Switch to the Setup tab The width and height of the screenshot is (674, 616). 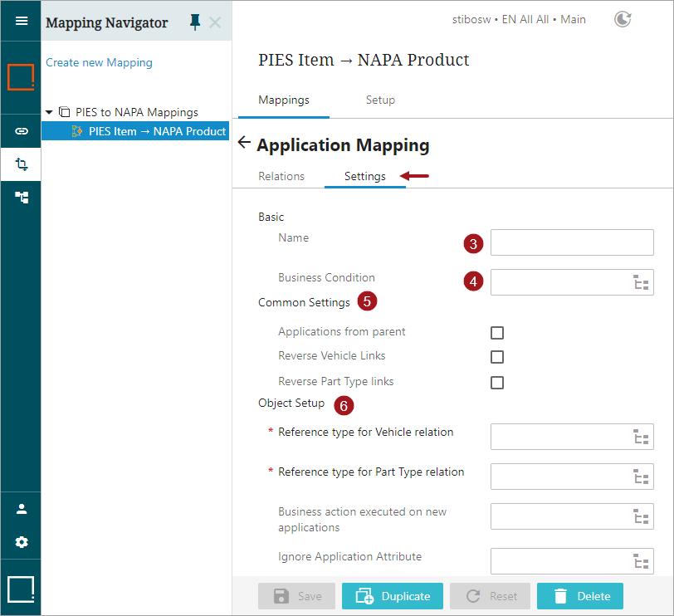tap(380, 100)
